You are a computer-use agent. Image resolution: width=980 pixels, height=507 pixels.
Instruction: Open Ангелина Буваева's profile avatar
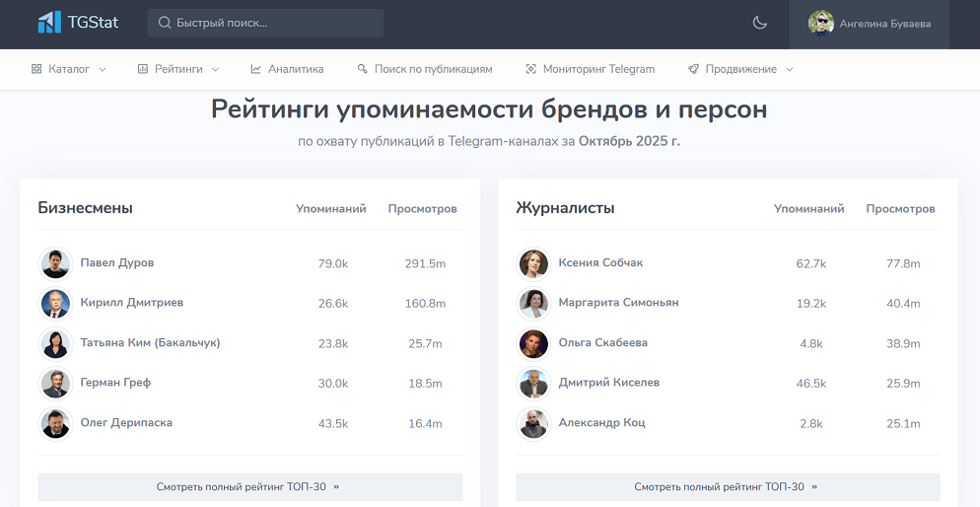click(x=820, y=24)
